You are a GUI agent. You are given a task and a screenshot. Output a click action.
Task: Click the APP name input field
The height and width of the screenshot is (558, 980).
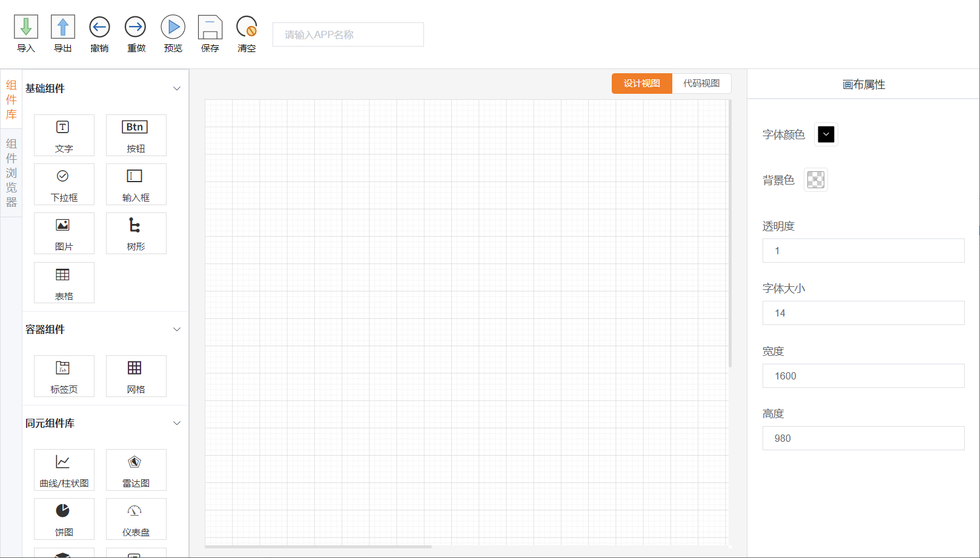tap(348, 34)
